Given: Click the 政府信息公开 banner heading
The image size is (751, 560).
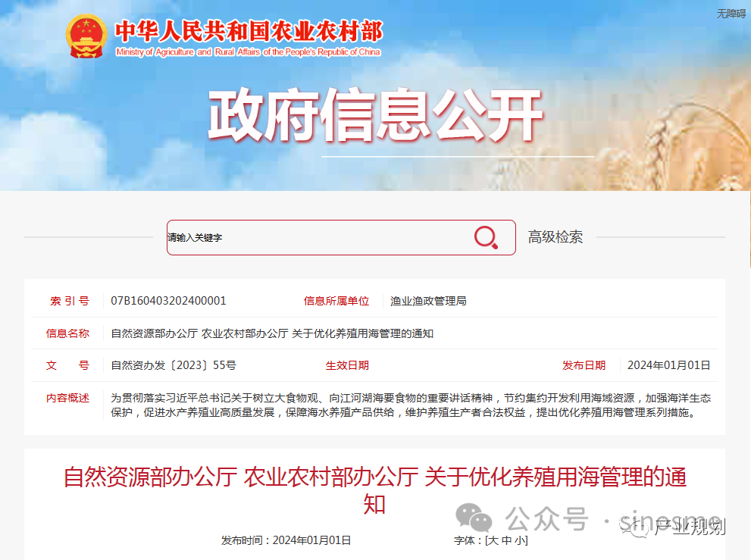Looking at the screenshot, I should pyautogui.click(x=376, y=115).
